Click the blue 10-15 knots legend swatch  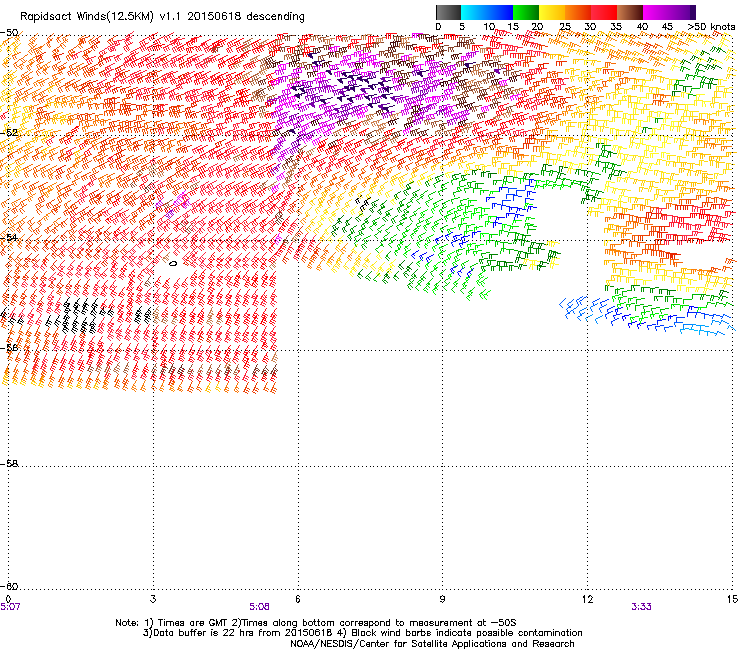click(500, 12)
